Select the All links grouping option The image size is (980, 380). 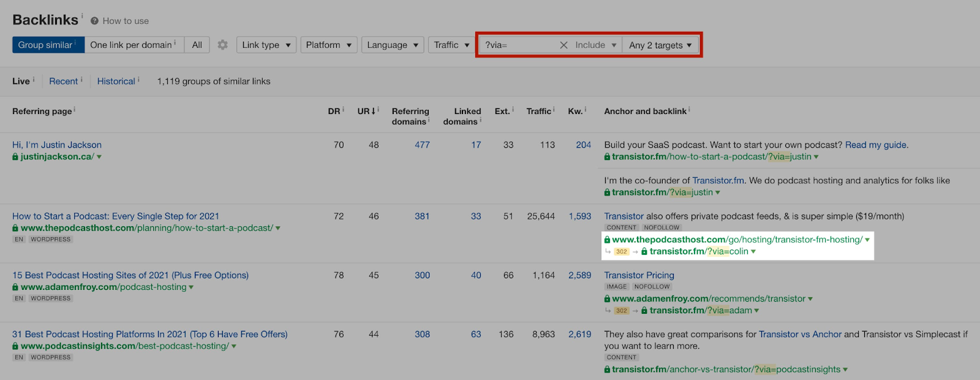[x=197, y=45]
